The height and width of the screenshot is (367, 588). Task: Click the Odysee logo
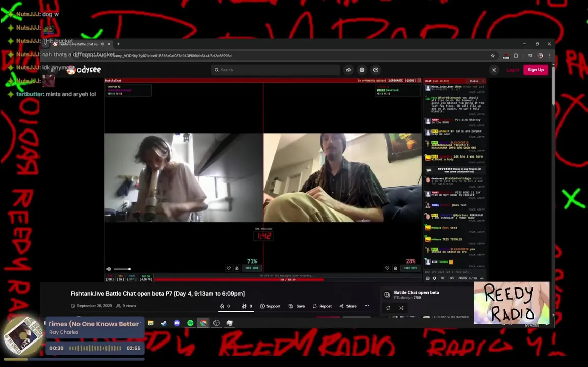[x=84, y=70]
